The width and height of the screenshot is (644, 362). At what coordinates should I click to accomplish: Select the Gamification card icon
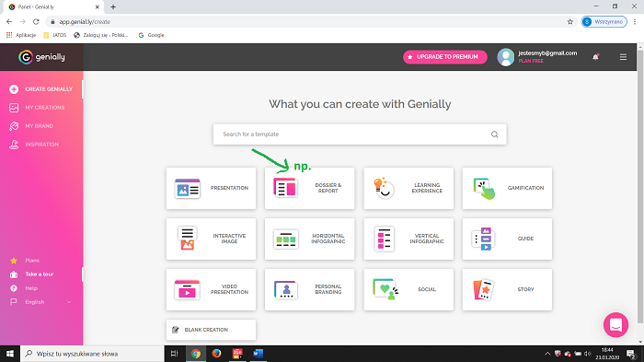coord(484,189)
